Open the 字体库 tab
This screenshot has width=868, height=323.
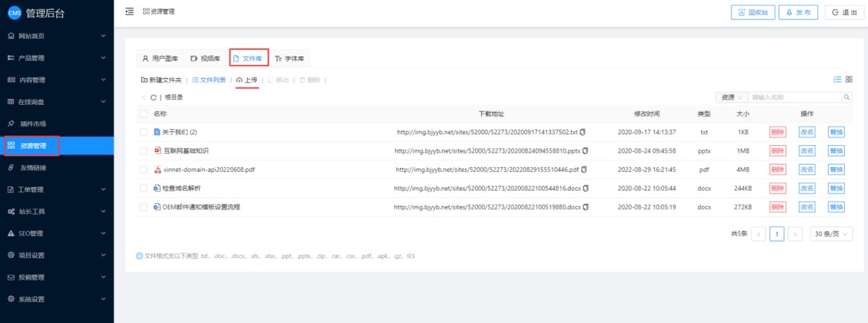click(289, 58)
